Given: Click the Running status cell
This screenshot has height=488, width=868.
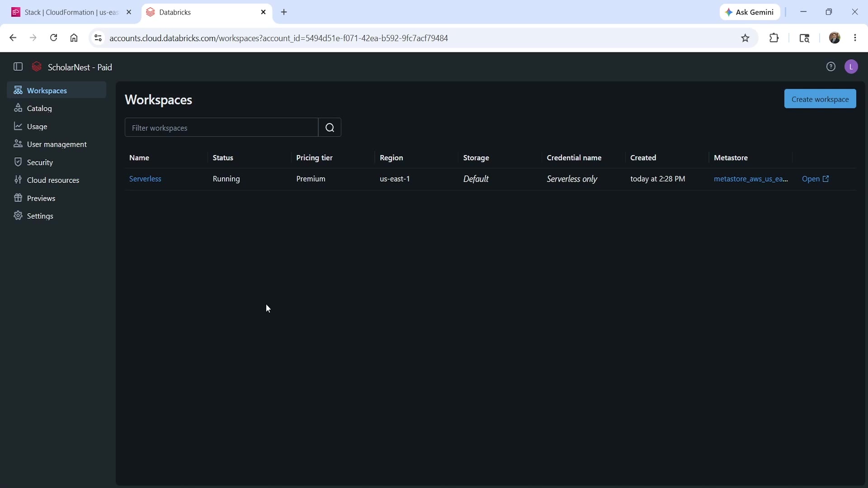Looking at the screenshot, I should point(226,179).
